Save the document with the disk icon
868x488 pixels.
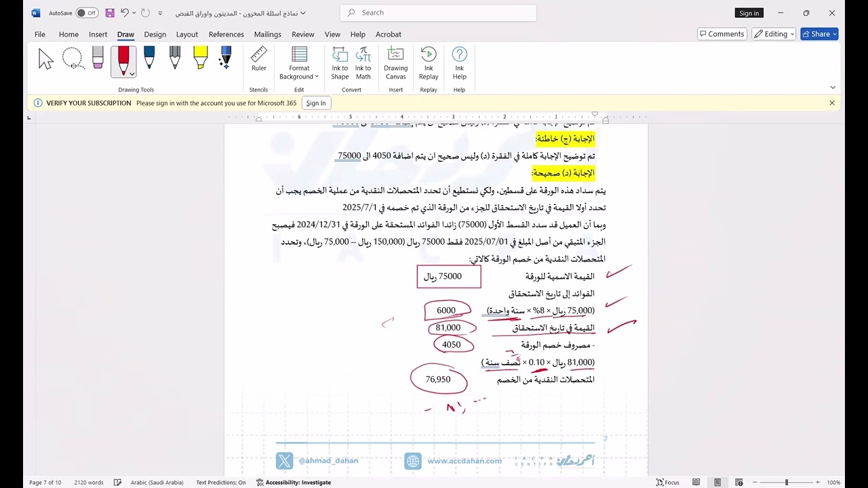(x=110, y=13)
